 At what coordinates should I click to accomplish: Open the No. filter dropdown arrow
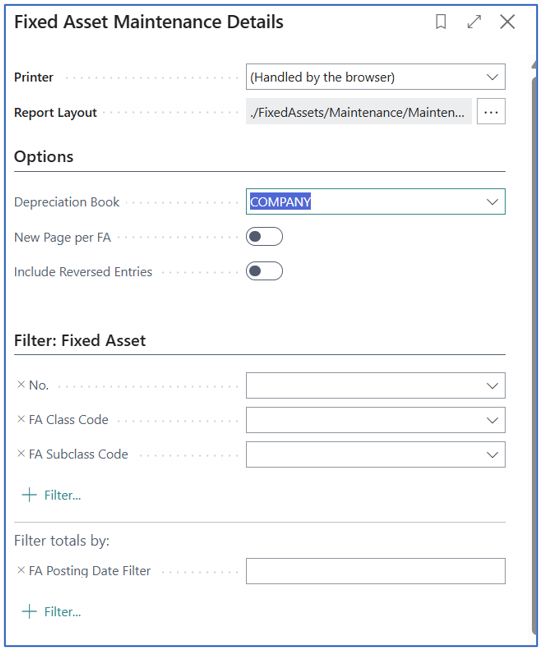[492, 386]
